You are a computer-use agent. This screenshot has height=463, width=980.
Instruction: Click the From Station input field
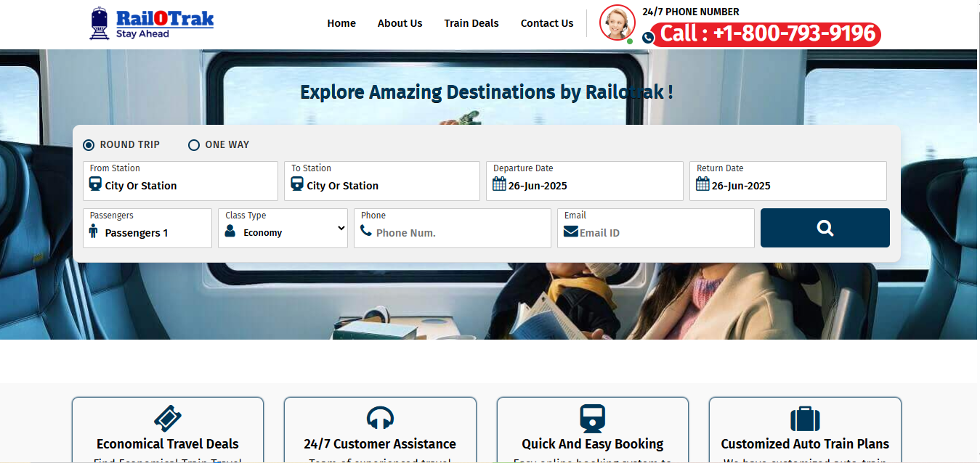pos(180,181)
